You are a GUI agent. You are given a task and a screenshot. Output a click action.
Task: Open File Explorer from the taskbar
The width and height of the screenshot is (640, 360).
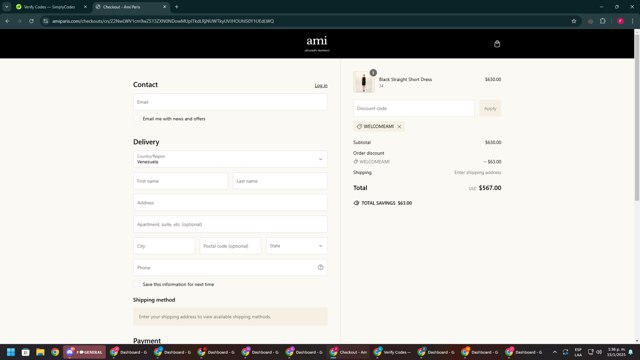[x=40, y=352]
